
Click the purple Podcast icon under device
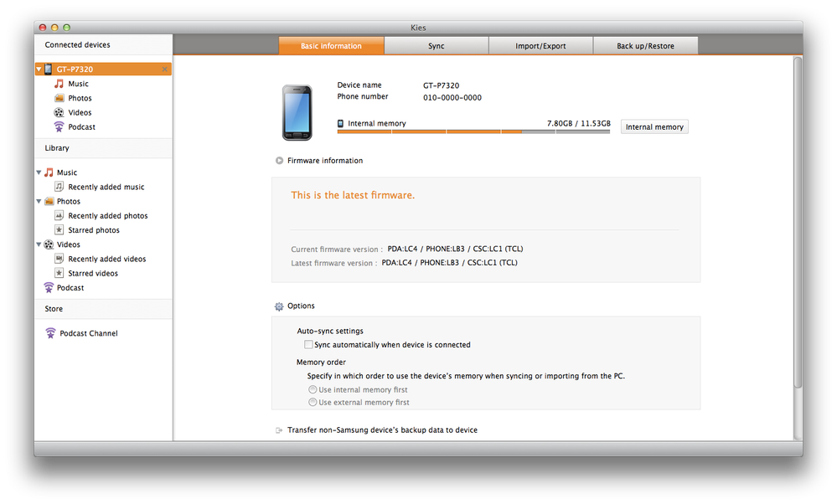click(59, 127)
